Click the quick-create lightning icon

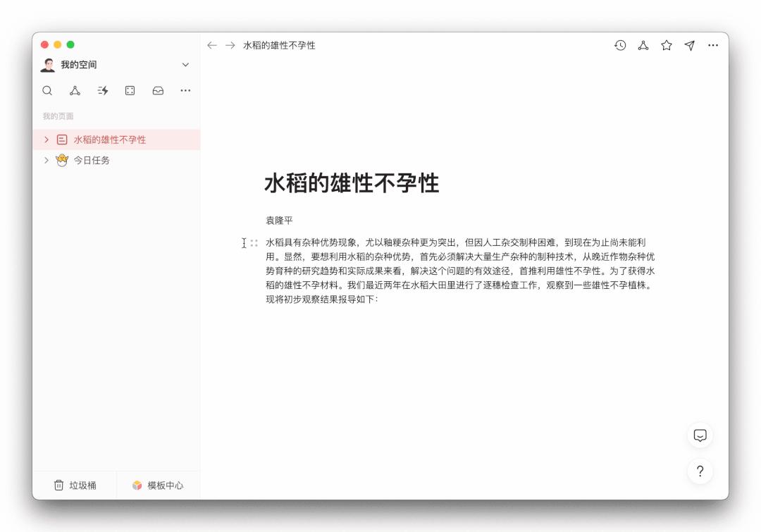pos(102,90)
